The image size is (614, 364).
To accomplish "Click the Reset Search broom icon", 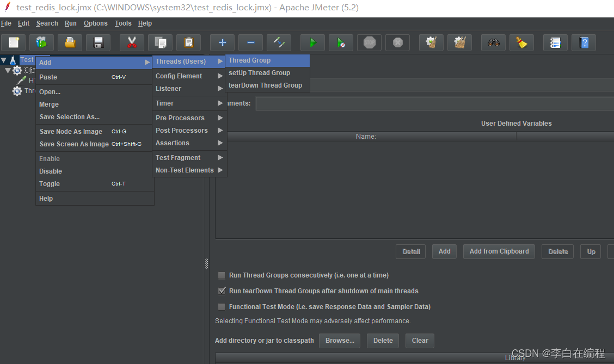I will (x=521, y=42).
